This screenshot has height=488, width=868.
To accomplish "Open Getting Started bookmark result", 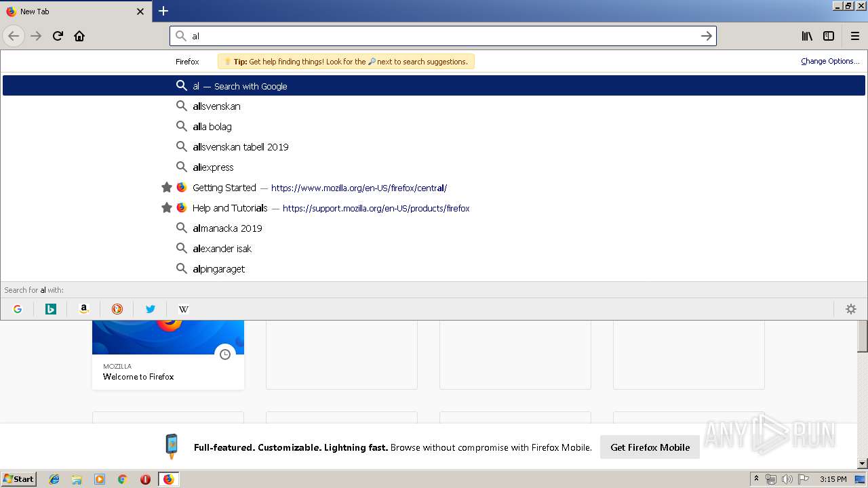I will (x=434, y=187).
